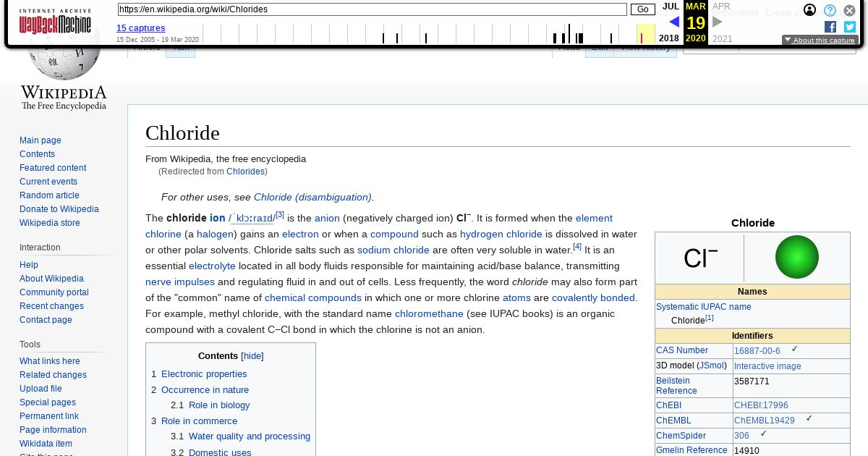Open ChEMBL19429 identifier link

(x=765, y=421)
